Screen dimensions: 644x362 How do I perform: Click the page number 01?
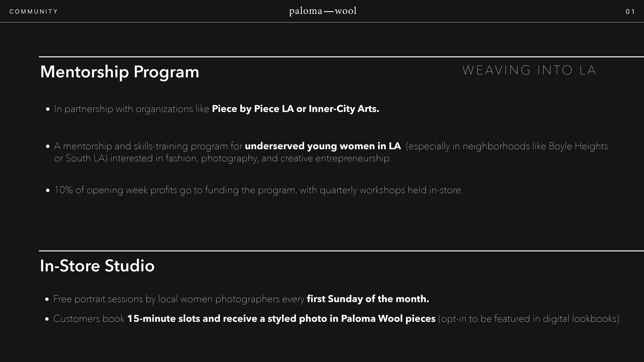pos(630,12)
